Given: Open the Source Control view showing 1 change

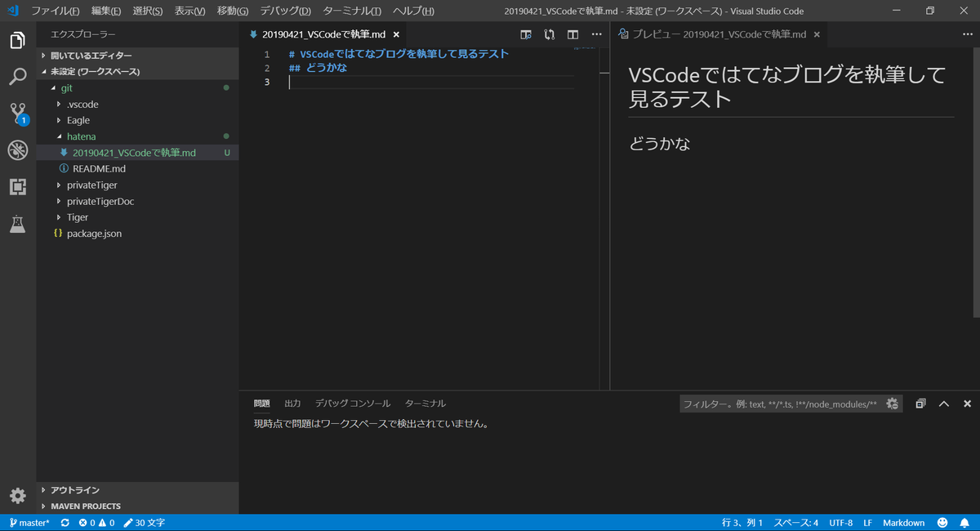Looking at the screenshot, I should [17, 113].
